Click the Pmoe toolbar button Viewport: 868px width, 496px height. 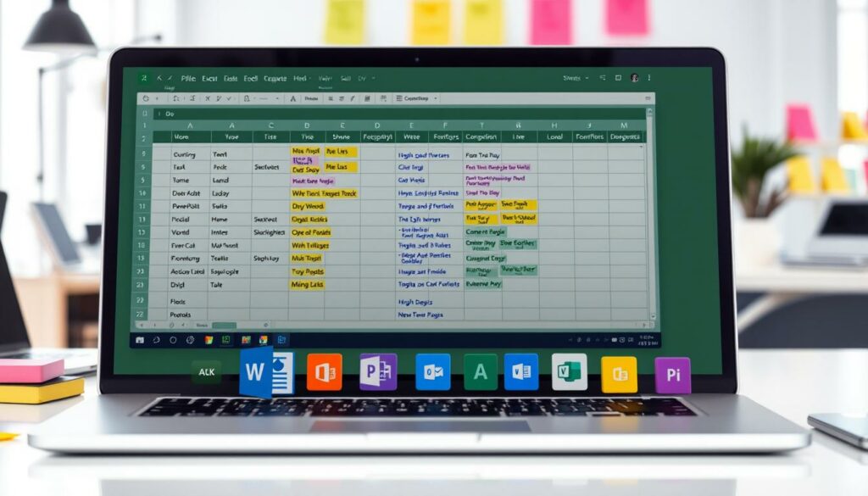click(x=311, y=98)
